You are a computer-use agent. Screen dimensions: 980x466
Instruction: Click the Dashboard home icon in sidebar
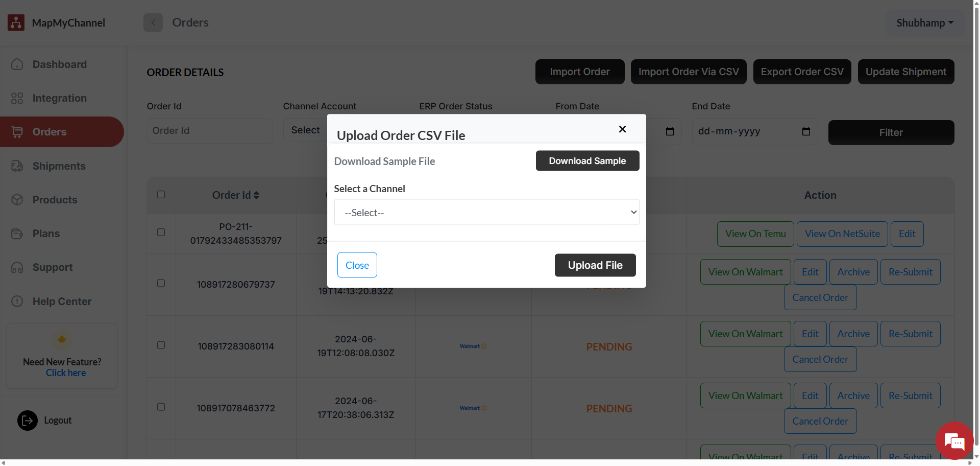(17, 64)
